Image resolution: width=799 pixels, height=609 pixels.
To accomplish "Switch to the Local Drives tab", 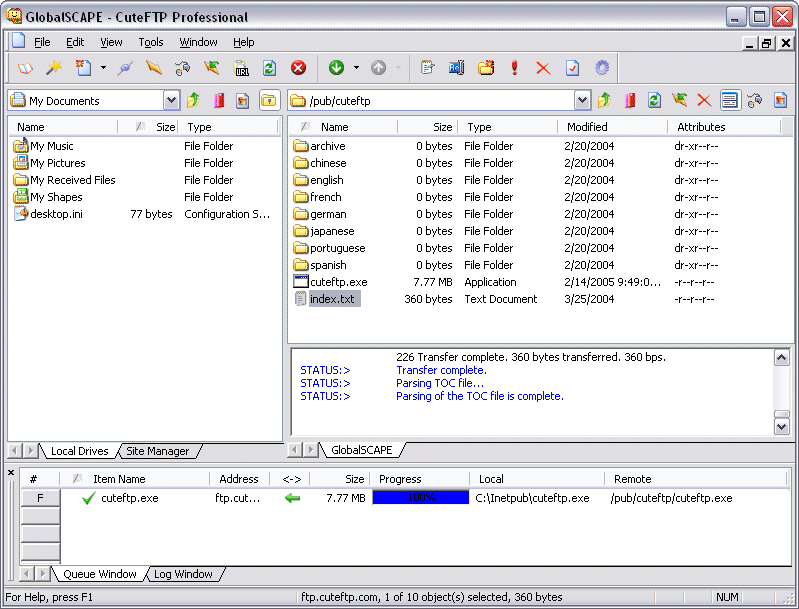I will click(79, 451).
